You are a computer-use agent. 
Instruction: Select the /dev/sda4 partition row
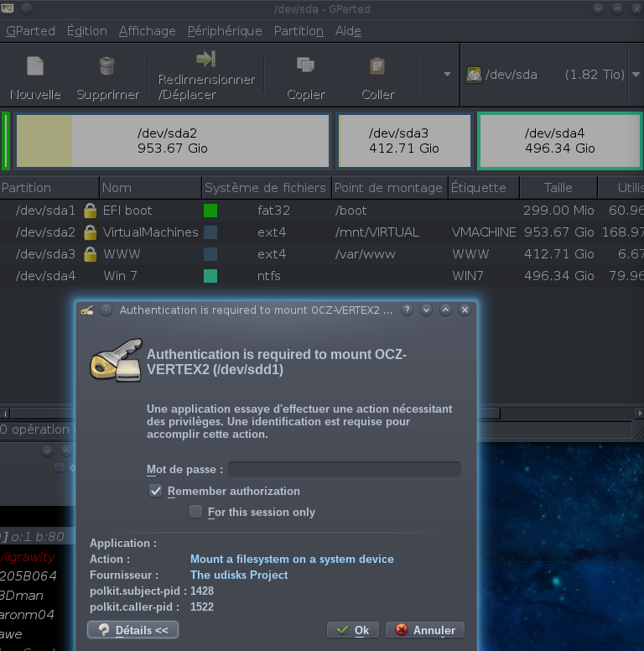pyautogui.click(x=322, y=276)
